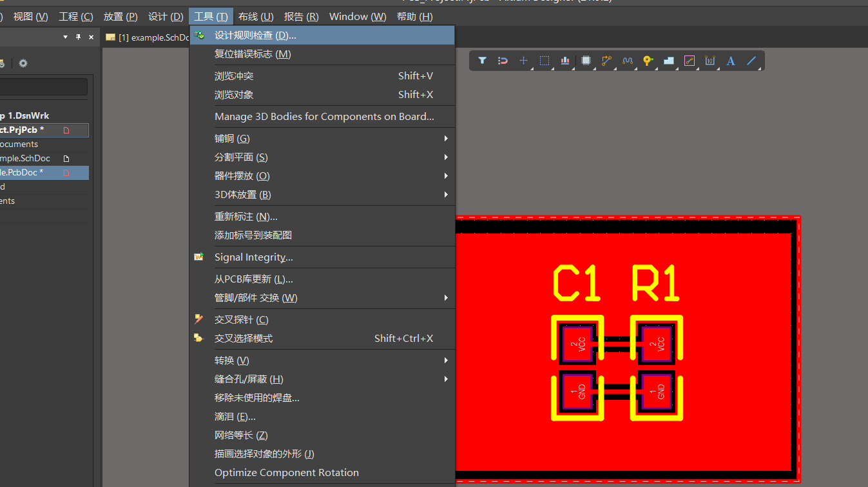Click the red document icon beside PcbDoc
868x487 pixels.
point(66,173)
